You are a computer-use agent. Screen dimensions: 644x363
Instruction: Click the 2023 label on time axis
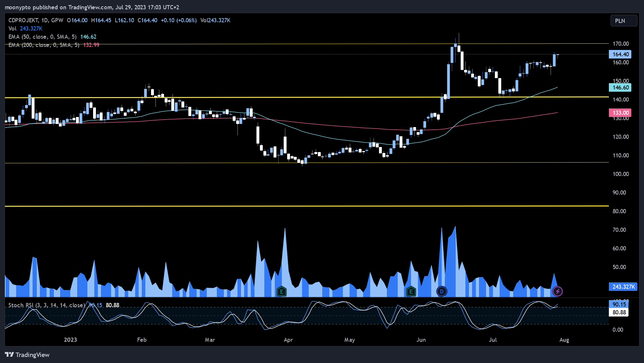pyautogui.click(x=70, y=340)
